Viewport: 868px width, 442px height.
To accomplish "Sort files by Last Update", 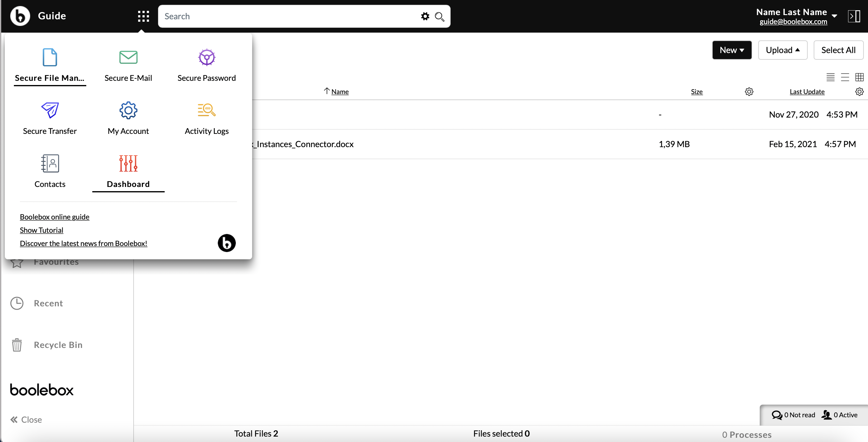I will pyautogui.click(x=807, y=92).
